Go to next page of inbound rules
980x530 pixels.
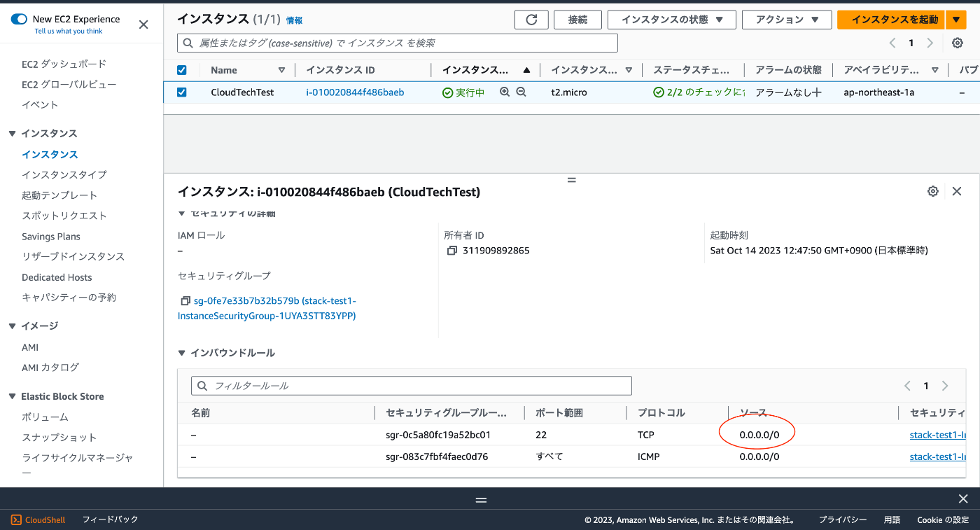point(945,386)
